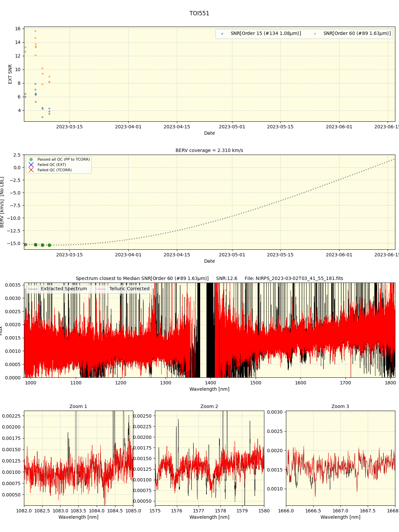This screenshot has width=399, height=532.
Task: Click the TOI551 figure title
Action: point(199,13)
